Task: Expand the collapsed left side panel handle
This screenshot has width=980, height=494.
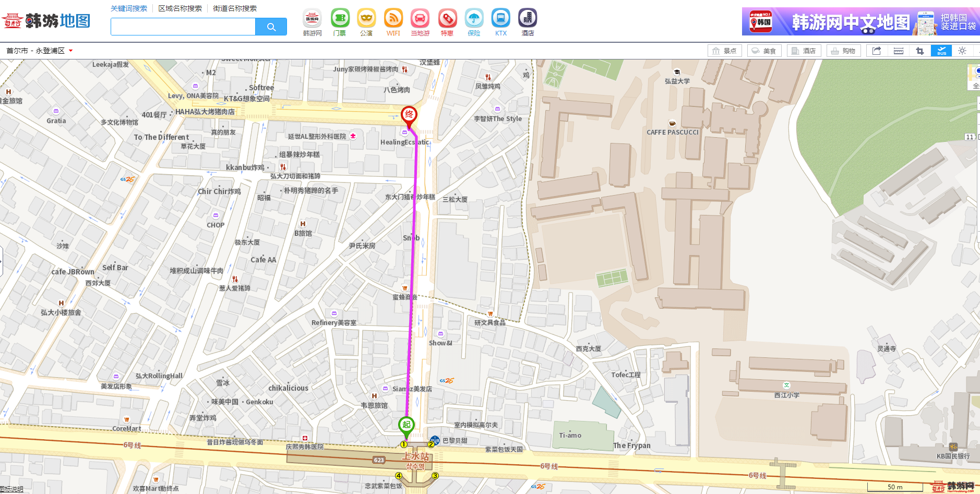Action: [x=2, y=261]
